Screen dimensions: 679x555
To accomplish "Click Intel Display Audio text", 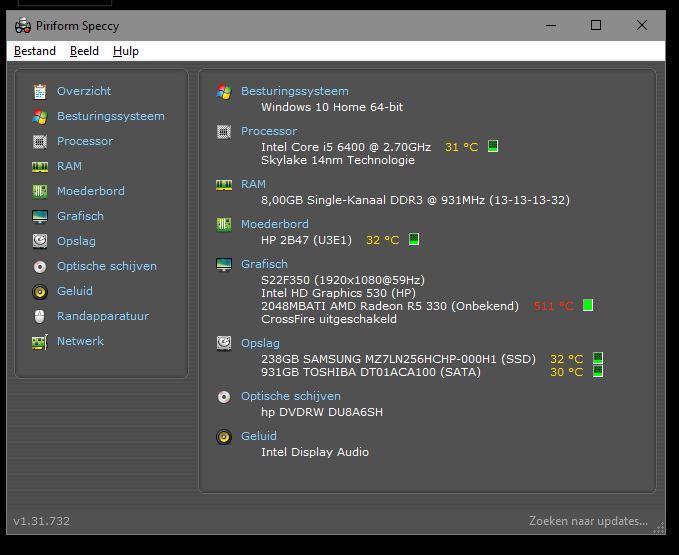I will [315, 452].
